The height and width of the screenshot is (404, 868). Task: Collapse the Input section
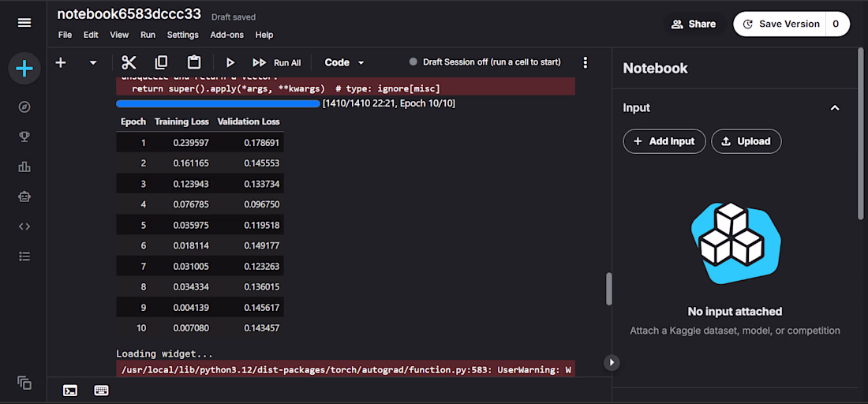click(x=835, y=108)
